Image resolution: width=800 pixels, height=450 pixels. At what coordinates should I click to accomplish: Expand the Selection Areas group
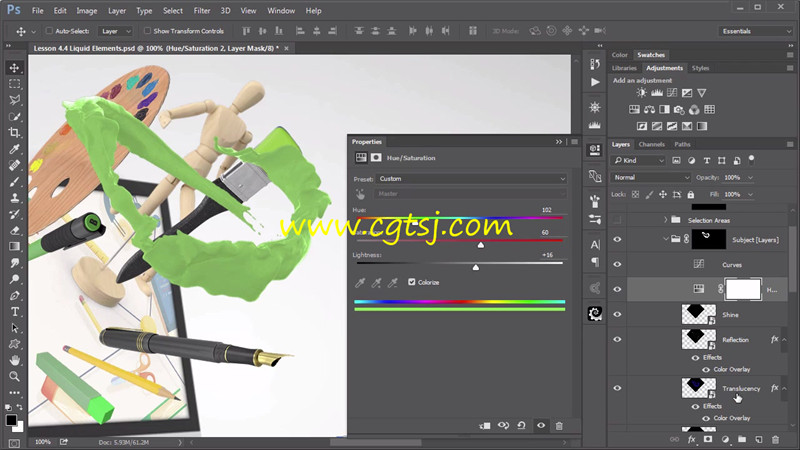click(665, 220)
